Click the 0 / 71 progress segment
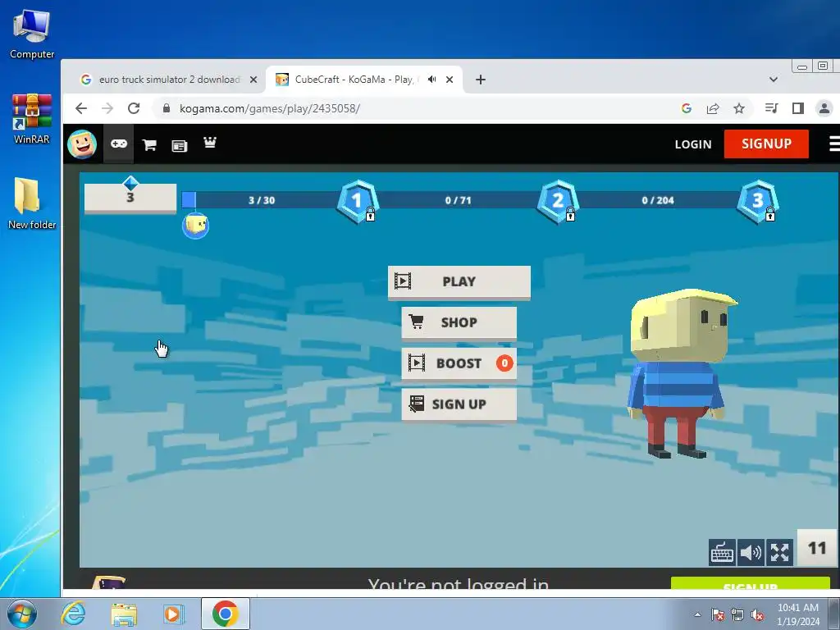This screenshot has height=630, width=840. click(x=458, y=200)
